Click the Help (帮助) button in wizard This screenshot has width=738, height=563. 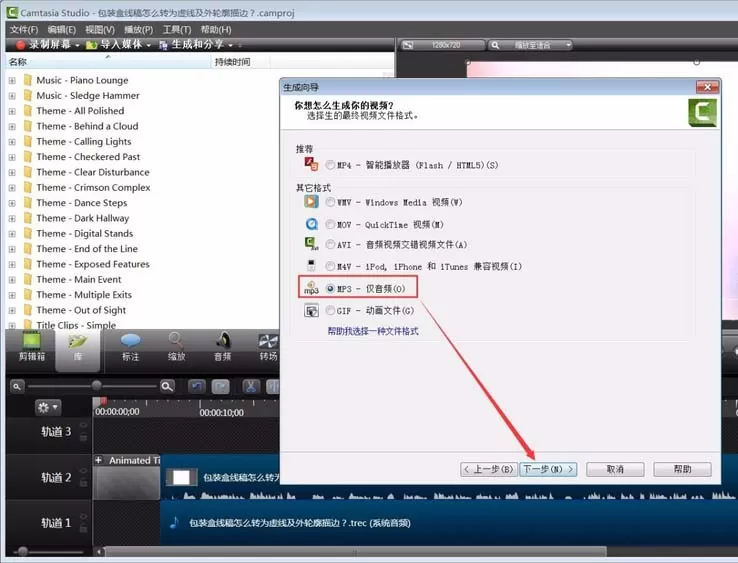coord(682,469)
